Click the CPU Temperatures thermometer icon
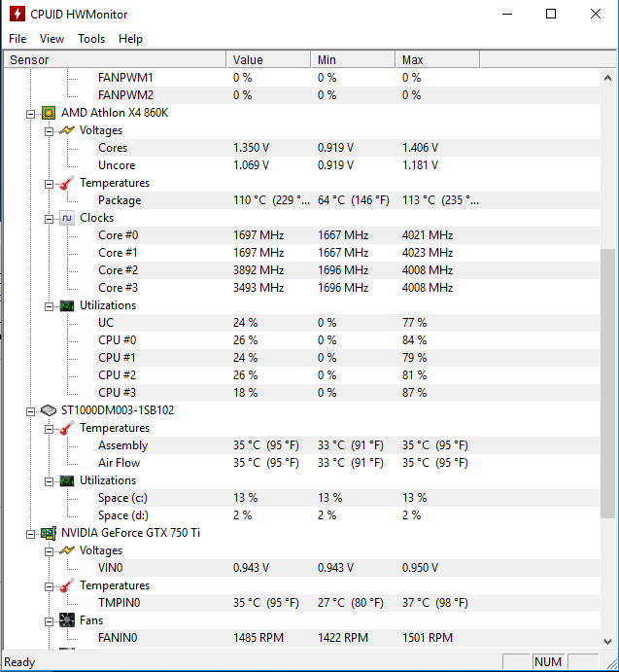Screen dimensions: 619x672 pos(66,183)
